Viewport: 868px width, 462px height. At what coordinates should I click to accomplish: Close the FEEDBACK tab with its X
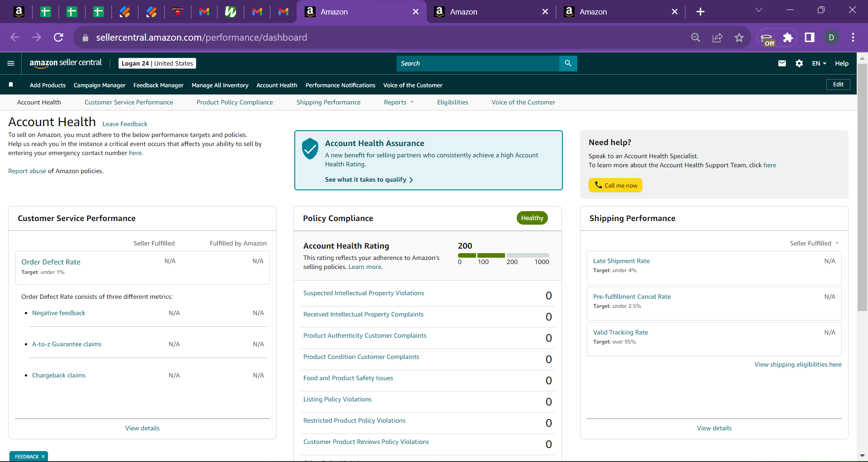click(43, 457)
